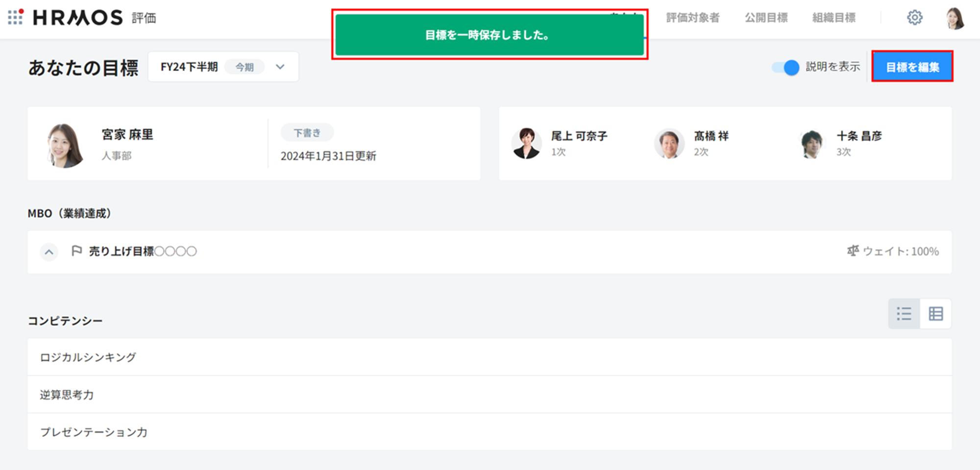Open the 評価対象者 menu

(692, 18)
